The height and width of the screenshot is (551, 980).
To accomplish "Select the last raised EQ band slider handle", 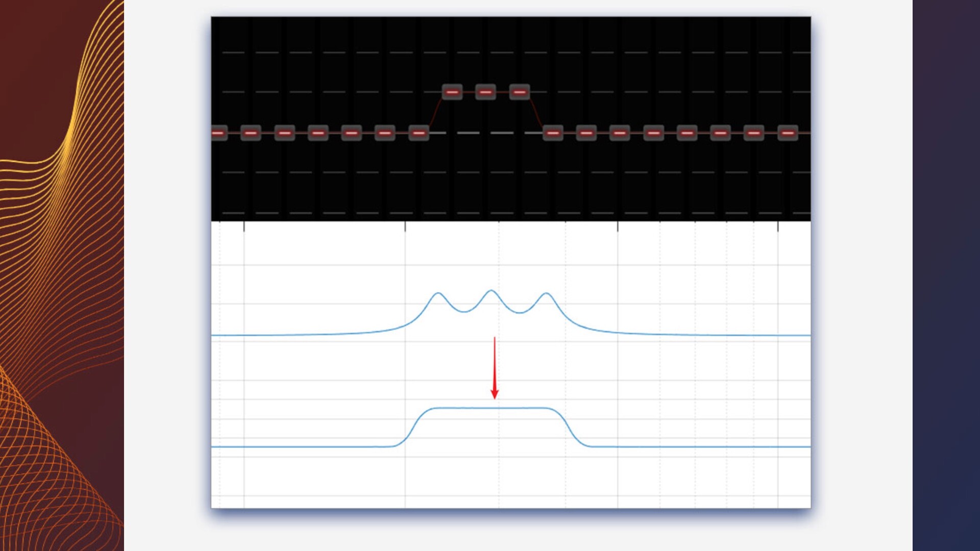I will (519, 92).
